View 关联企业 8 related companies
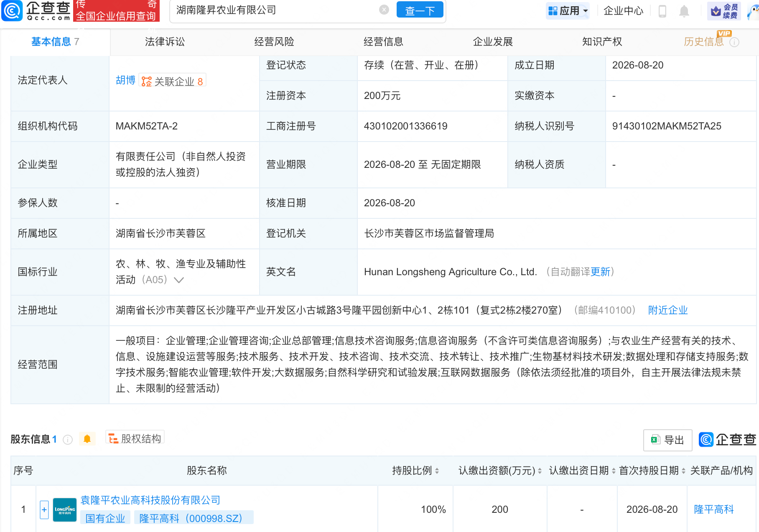Viewport: 759px width, 532px height. click(172, 81)
